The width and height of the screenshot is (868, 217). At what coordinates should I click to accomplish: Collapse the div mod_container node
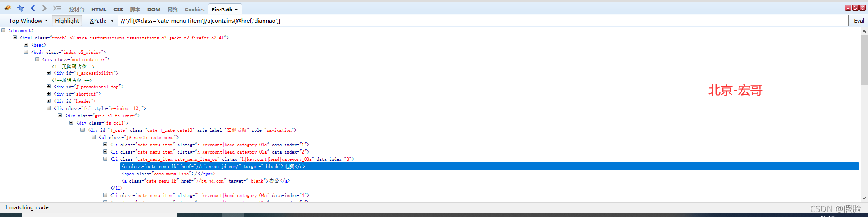[38, 59]
